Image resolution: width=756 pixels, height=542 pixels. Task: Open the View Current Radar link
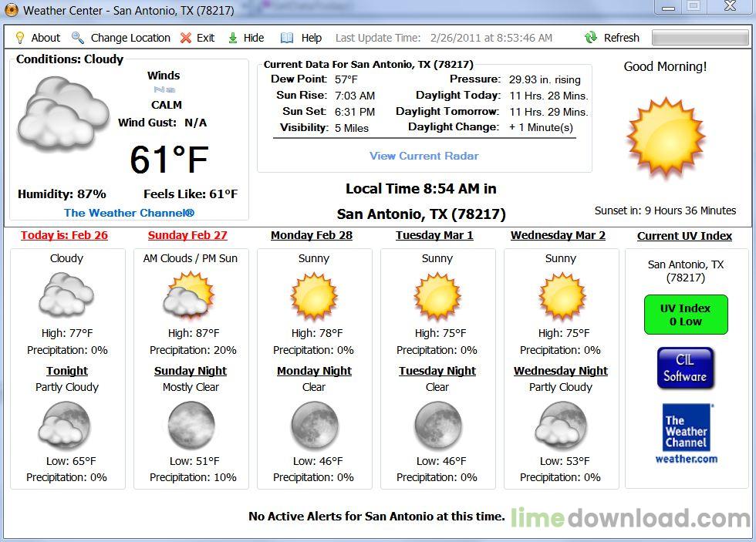pyautogui.click(x=424, y=156)
